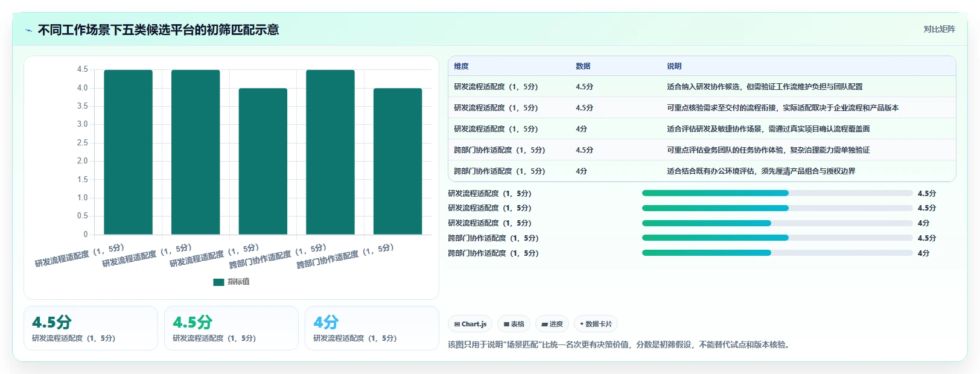The width and height of the screenshot is (980, 374).
Task: Click the 指标值 legend text
Action: tap(238, 282)
